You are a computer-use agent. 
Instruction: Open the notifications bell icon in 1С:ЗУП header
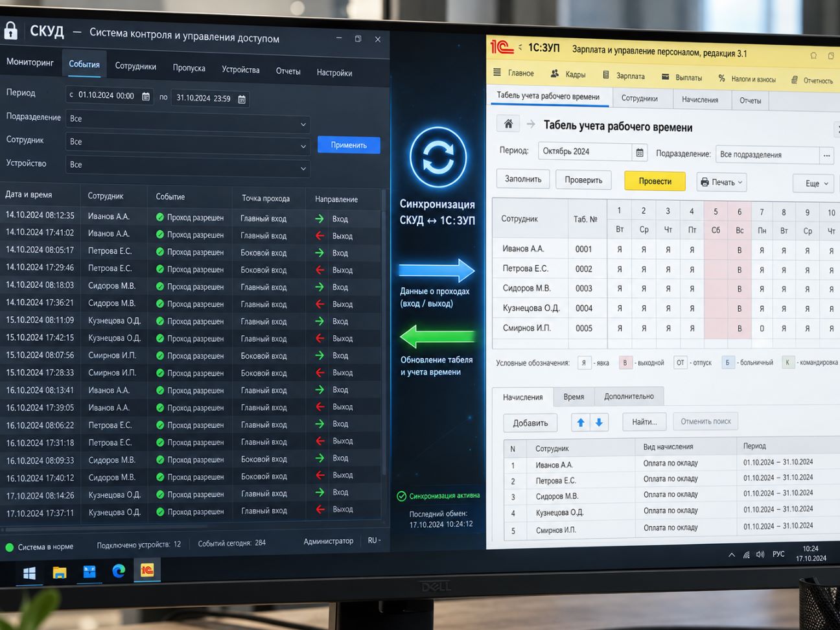click(x=813, y=55)
